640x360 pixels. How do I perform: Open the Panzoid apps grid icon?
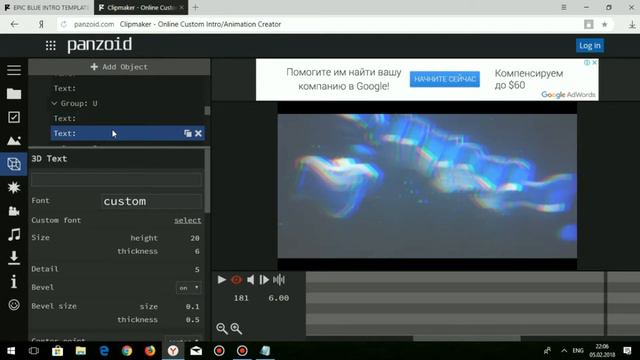(x=51, y=45)
